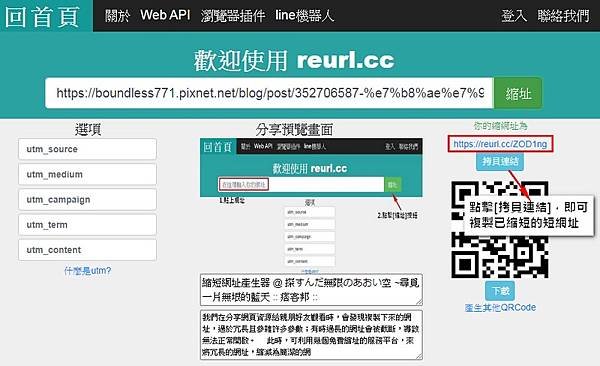Viewport: 600px width, 366px height.
Task: Click 登入 to sign in
Action: [514, 16]
